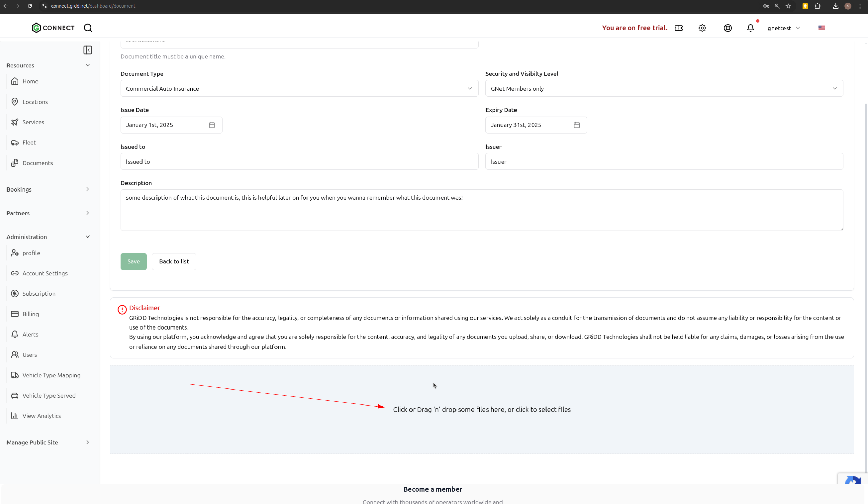868x504 pixels.
Task: Open settings gear icon in header
Action: pyautogui.click(x=702, y=28)
